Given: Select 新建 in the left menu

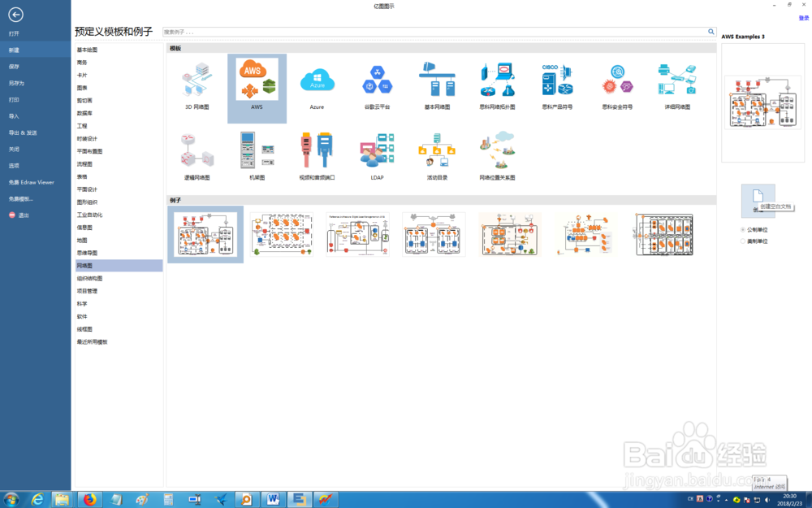Looking at the screenshot, I should [14, 50].
